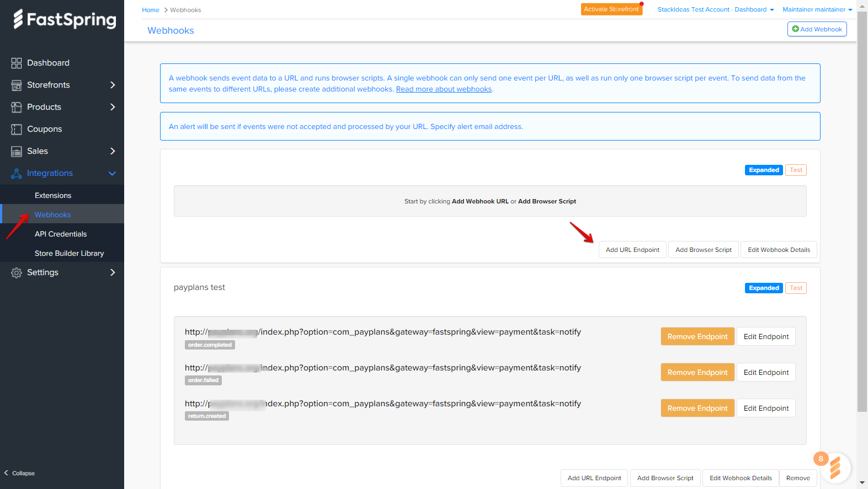Open the chat widget with badge 8

click(x=835, y=467)
